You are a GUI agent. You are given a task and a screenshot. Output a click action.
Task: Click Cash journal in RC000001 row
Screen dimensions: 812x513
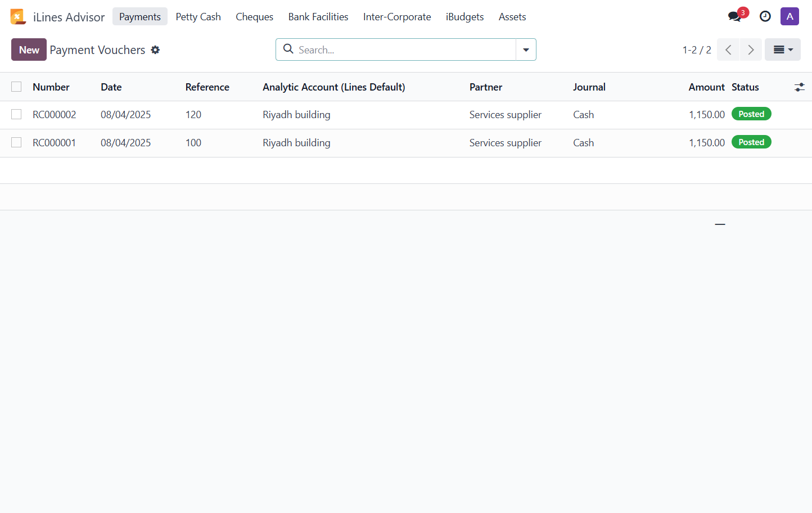[x=584, y=142]
